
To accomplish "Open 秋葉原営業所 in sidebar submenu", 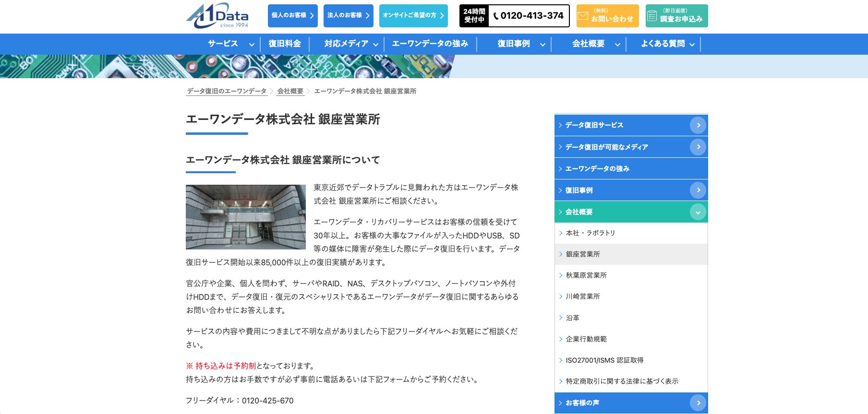I will click(631, 275).
